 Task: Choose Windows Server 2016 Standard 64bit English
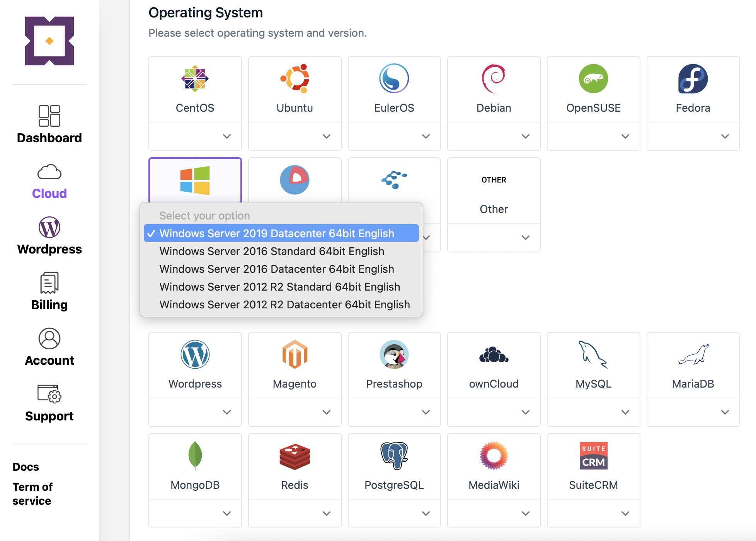click(281, 251)
